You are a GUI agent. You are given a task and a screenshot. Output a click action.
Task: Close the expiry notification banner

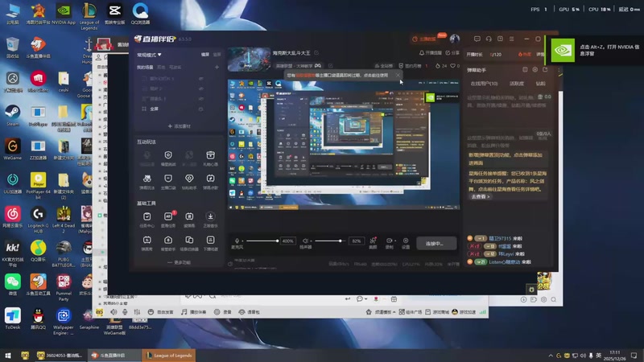397,75
